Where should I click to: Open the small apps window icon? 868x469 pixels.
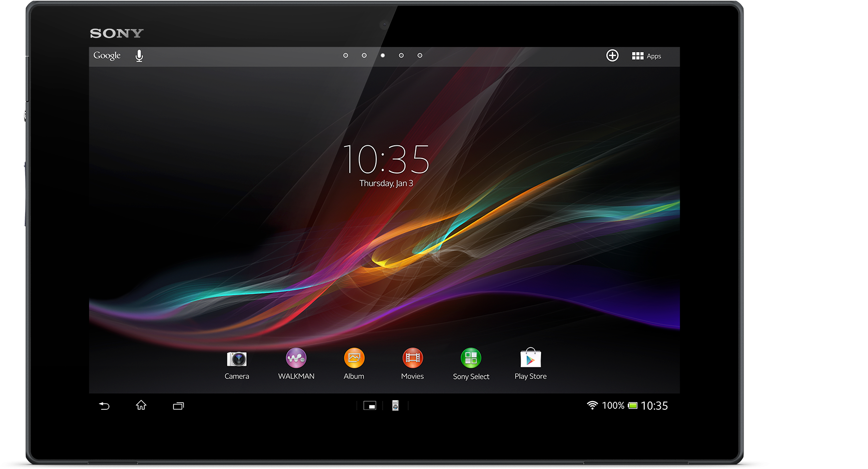[370, 406]
